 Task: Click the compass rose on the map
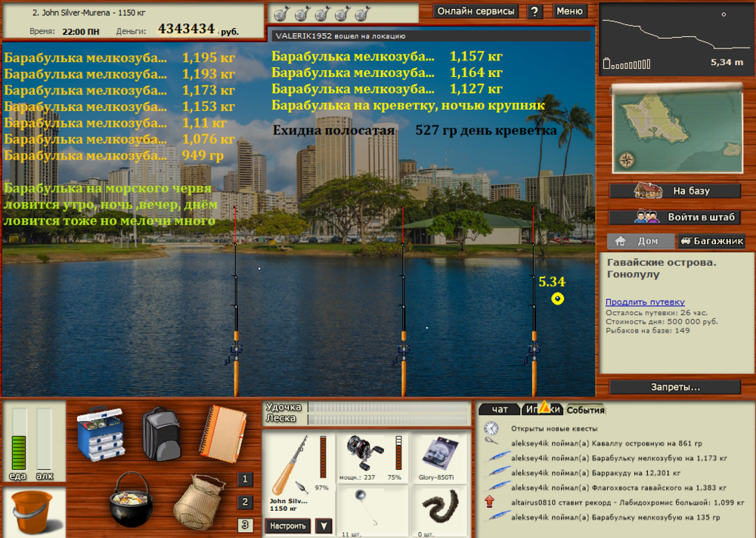[x=626, y=159]
